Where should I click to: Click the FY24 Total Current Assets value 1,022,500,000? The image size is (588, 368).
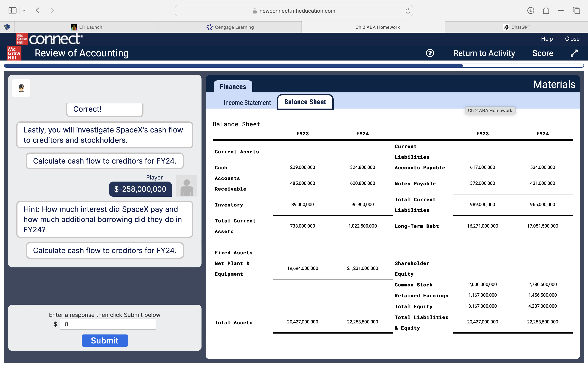pos(362,226)
